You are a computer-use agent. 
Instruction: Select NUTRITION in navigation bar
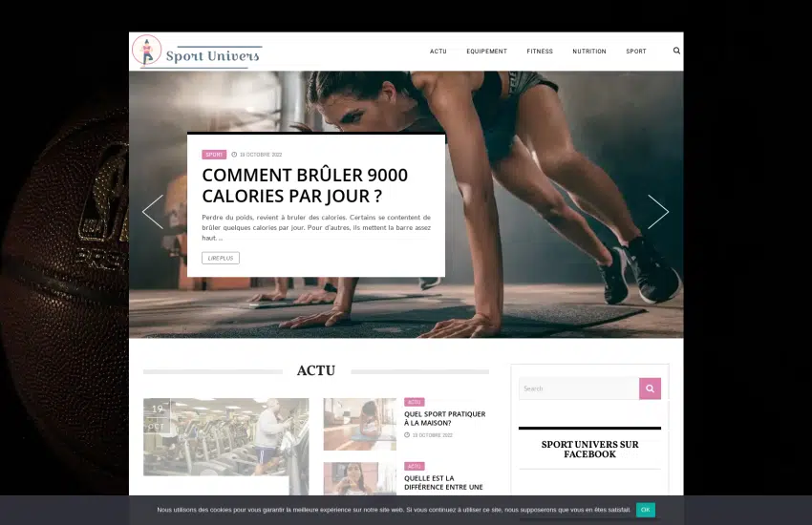point(589,52)
